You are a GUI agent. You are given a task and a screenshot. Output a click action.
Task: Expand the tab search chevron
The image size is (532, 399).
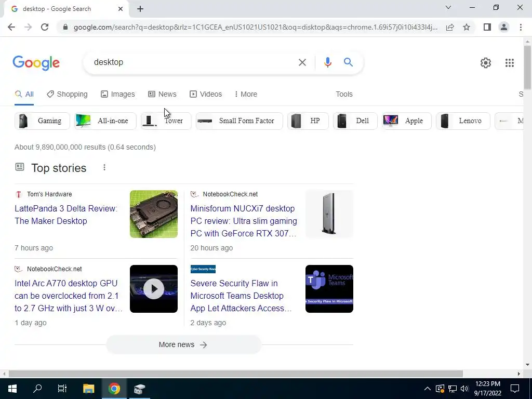(448, 7)
